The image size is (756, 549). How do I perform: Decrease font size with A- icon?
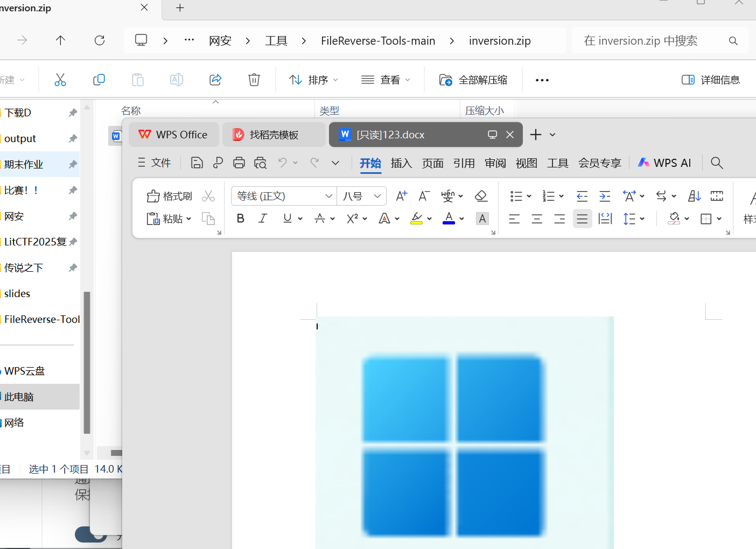pos(424,196)
